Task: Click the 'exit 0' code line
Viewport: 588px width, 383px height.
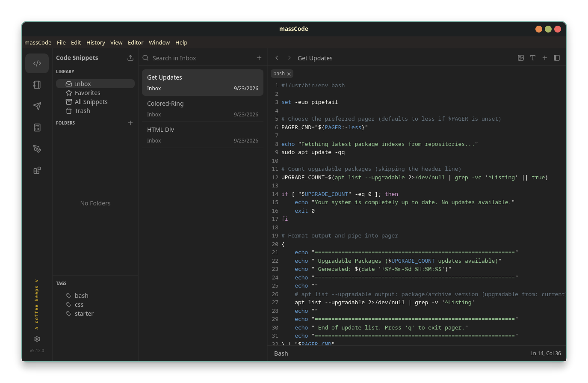Action: pyautogui.click(x=304, y=211)
